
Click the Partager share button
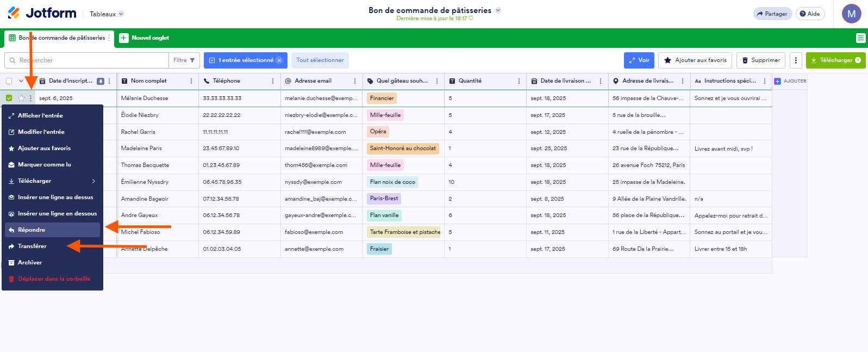[x=772, y=14]
